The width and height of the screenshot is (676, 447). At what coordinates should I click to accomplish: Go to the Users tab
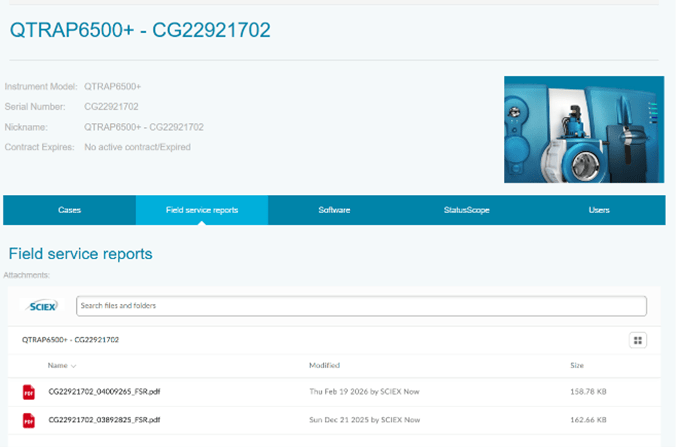pyautogui.click(x=599, y=210)
